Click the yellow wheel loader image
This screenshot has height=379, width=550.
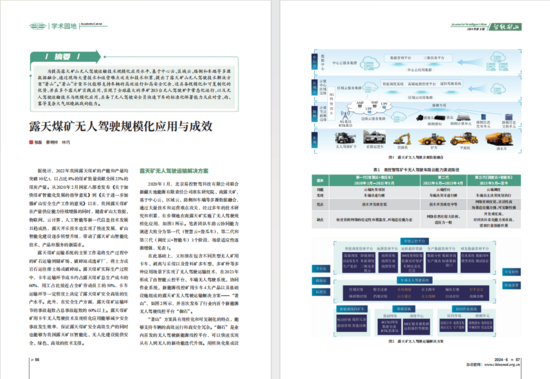point(431,139)
